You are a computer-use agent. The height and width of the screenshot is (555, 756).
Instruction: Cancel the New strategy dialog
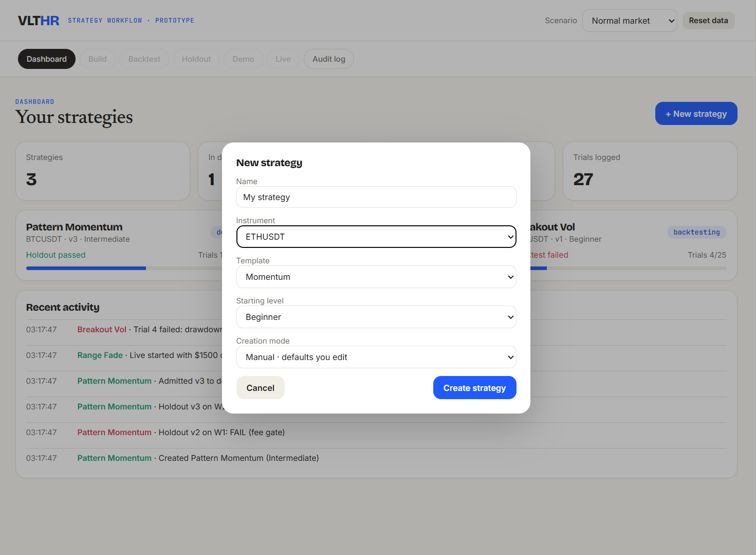261,388
